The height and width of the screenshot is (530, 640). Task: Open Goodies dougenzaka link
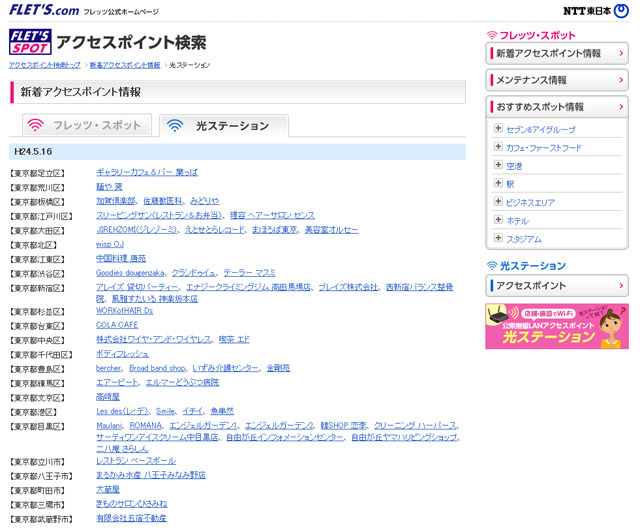(130, 273)
